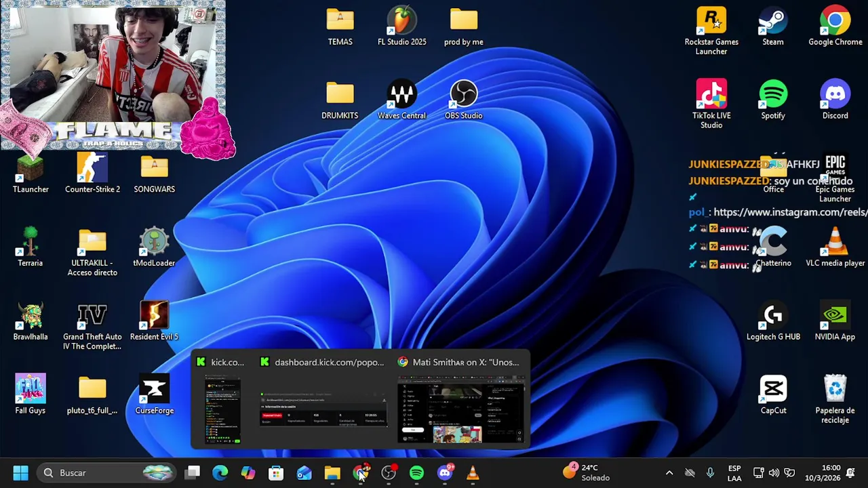This screenshot has height=488, width=868.
Task: Select the Brawlhalla desktop icon
Action: coord(31,322)
